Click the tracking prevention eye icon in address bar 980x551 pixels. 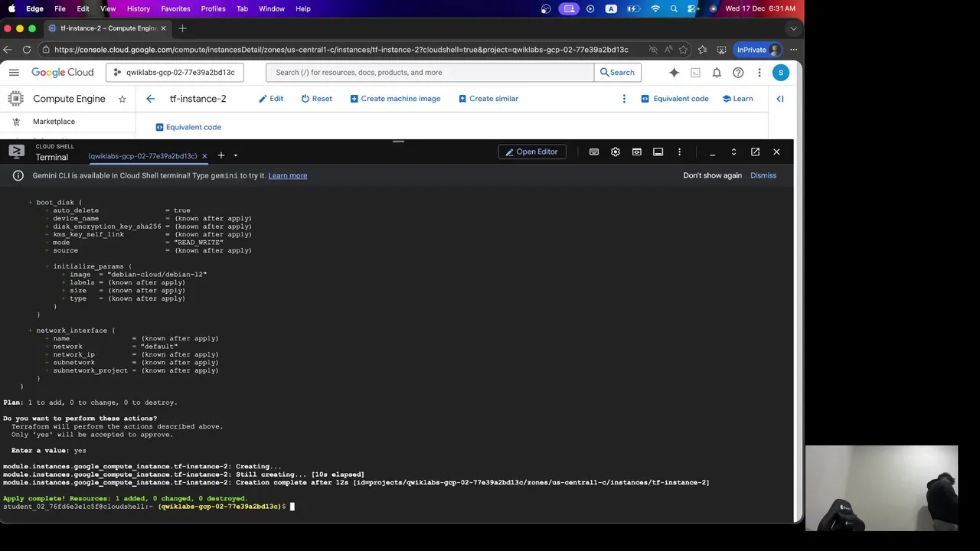653,50
